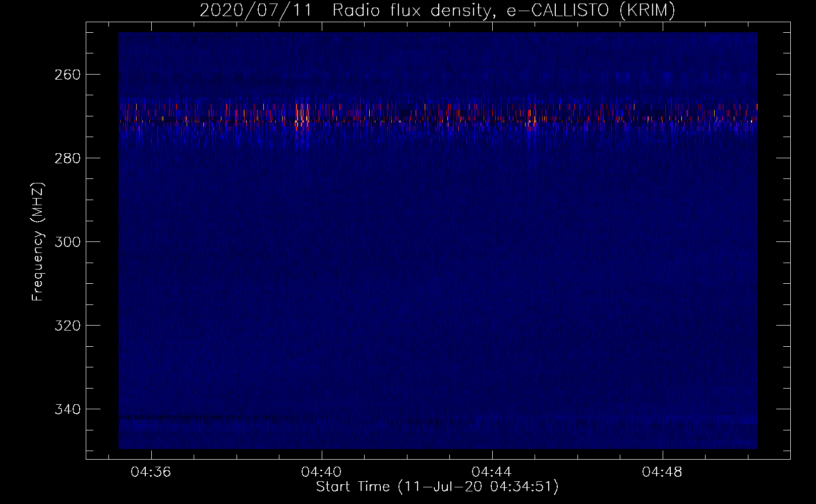Select the 300 frequency axis label
This screenshot has width=816, height=504.
[x=67, y=242]
